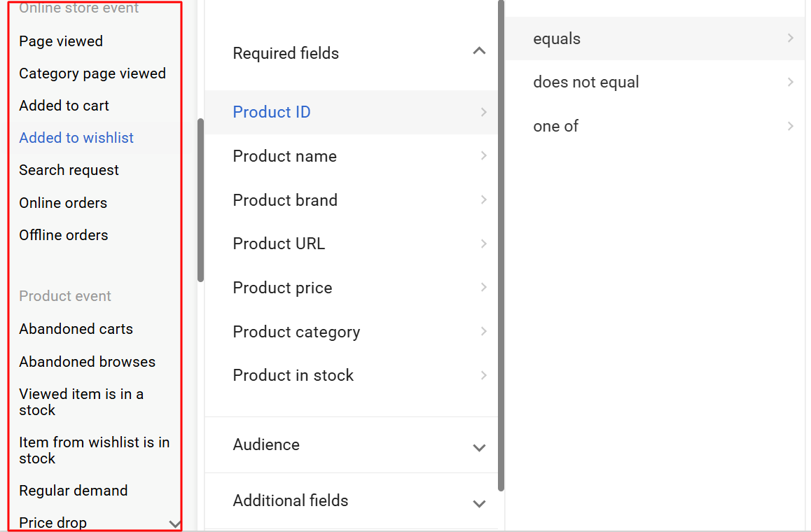Select the Page viewed event
Image resolution: width=811 pixels, height=532 pixels.
[61, 41]
